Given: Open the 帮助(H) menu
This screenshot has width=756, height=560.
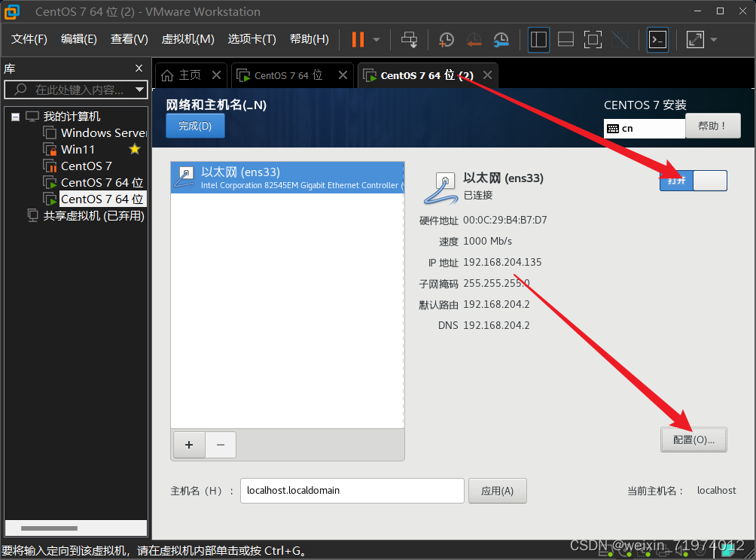Looking at the screenshot, I should click(309, 39).
